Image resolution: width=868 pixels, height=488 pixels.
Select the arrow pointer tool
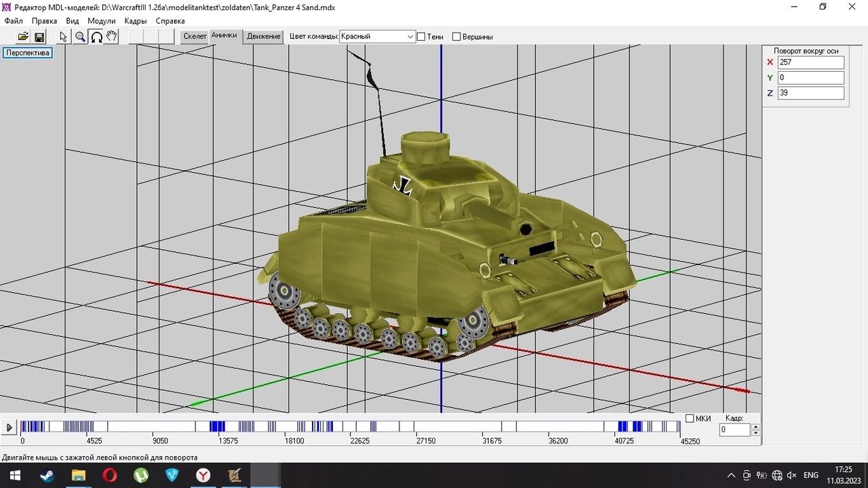(64, 37)
